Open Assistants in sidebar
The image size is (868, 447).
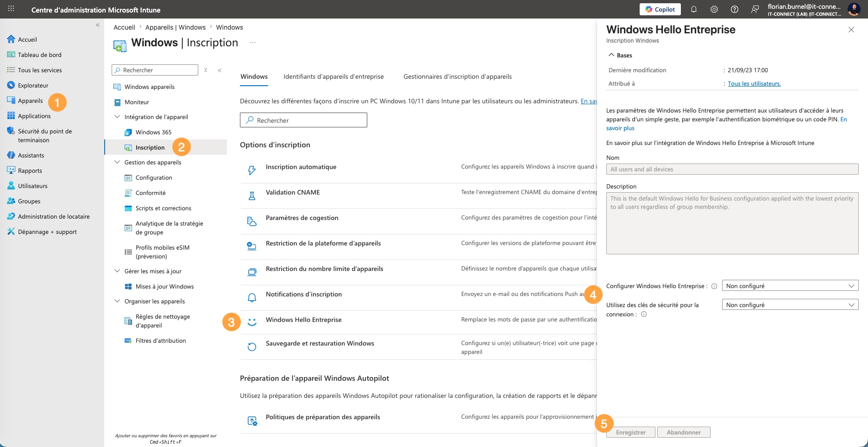[x=31, y=155]
